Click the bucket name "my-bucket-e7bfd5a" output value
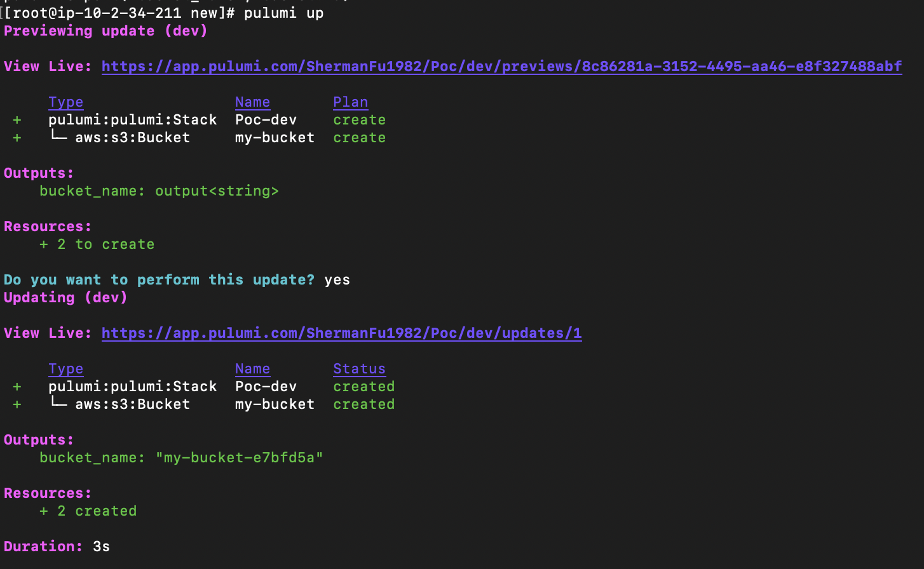This screenshot has width=924, height=569. point(239,458)
